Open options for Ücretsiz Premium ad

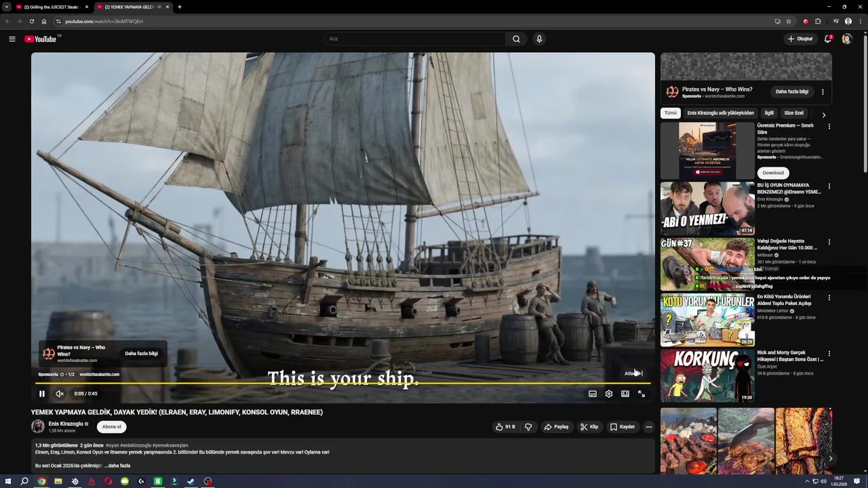829,126
